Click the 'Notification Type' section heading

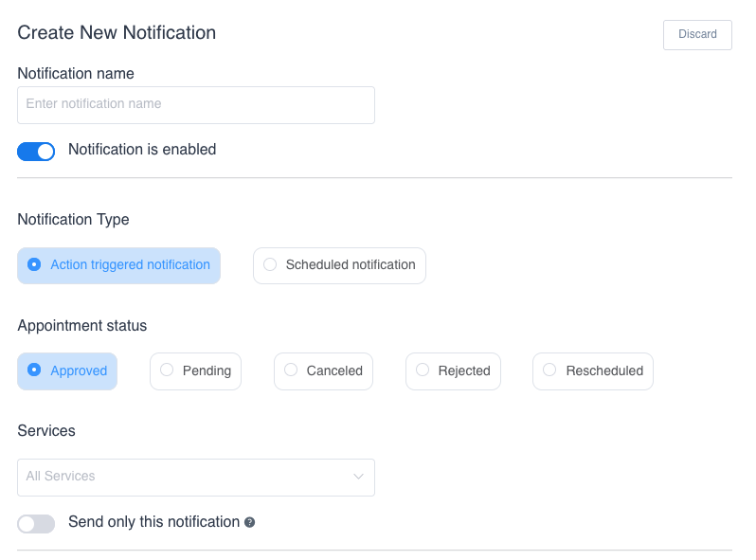[73, 220]
